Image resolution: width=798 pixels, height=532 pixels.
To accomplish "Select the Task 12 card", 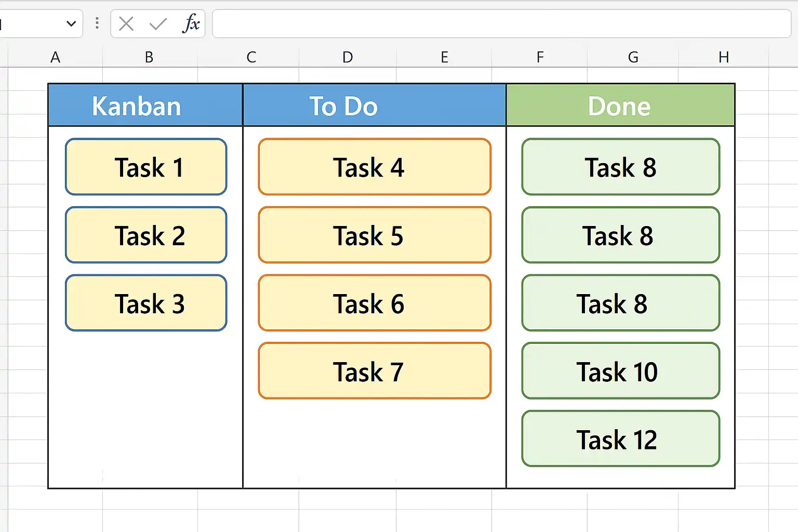I will [620, 439].
